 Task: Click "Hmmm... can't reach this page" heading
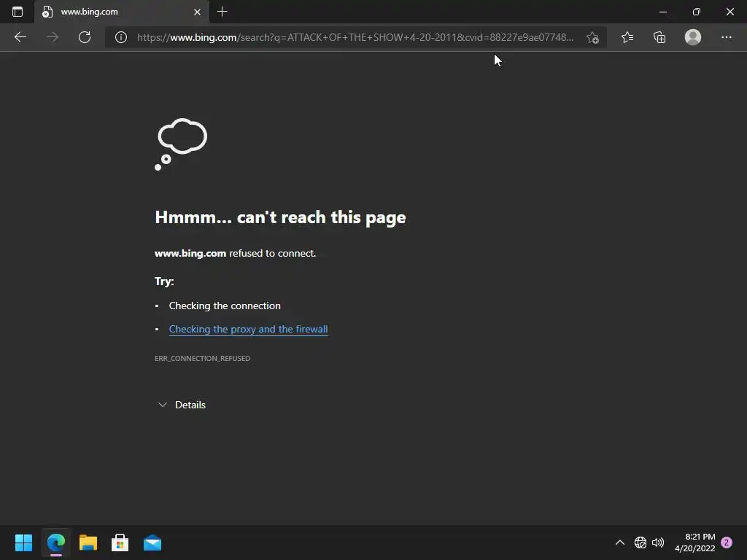tap(280, 217)
